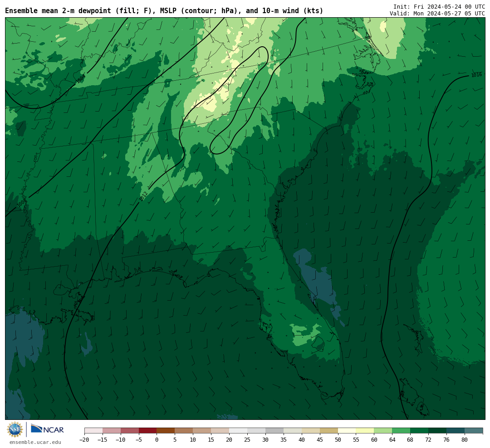490x448 pixels.
Task: Click the 68 colorbar tick label
Action: (x=410, y=440)
